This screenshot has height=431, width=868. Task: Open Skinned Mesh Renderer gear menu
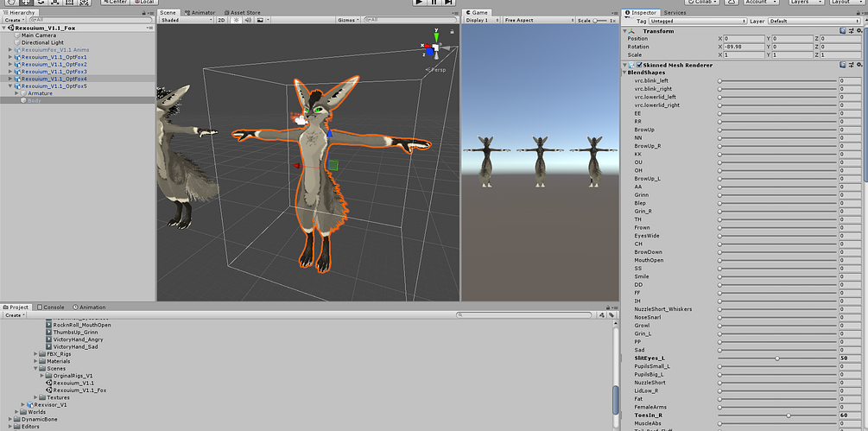click(858, 65)
